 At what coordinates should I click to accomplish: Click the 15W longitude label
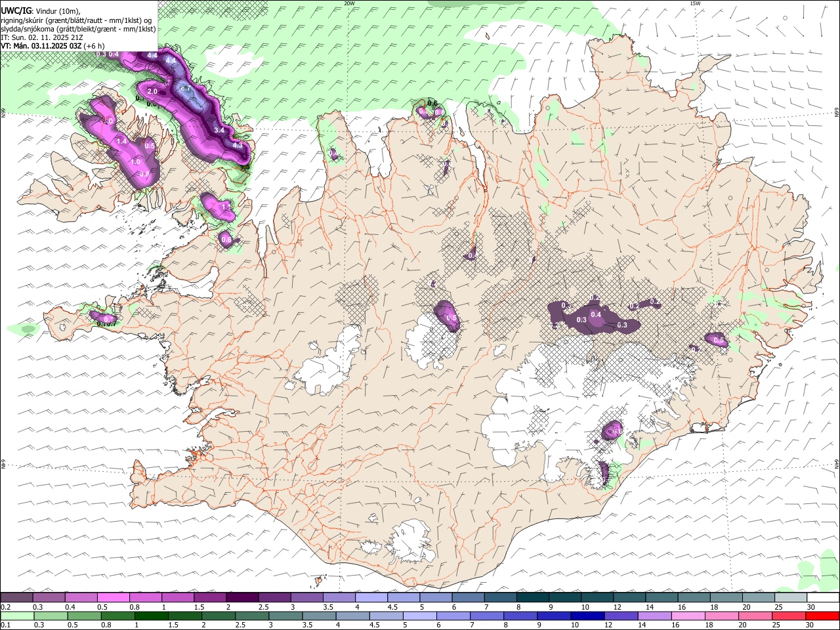pyautogui.click(x=695, y=3)
